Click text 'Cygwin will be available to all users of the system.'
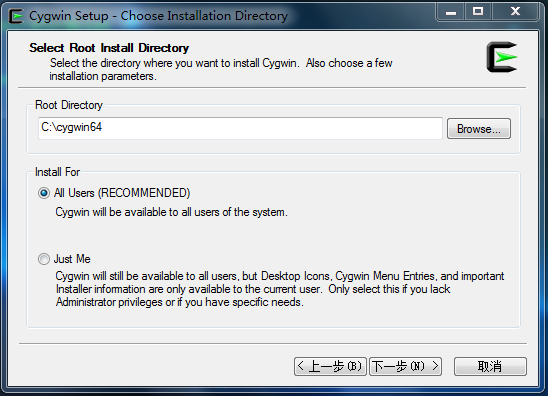This screenshot has width=548, height=396. [x=172, y=212]
